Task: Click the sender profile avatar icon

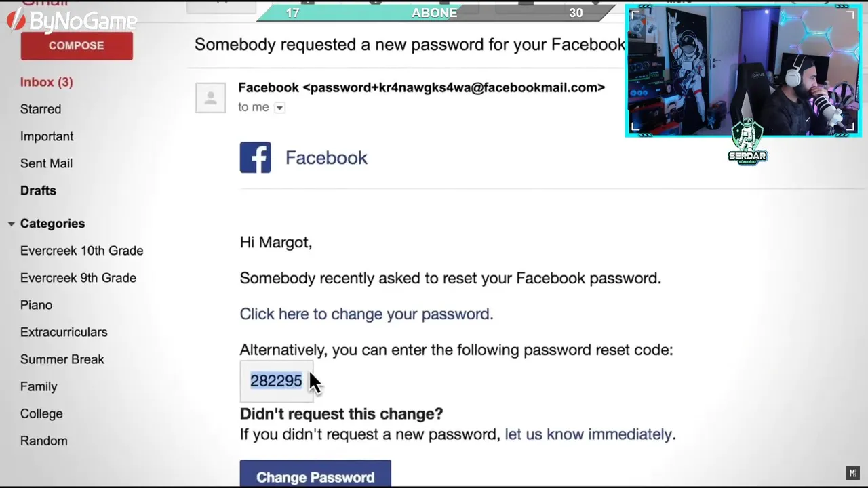Action: point(210,98)
